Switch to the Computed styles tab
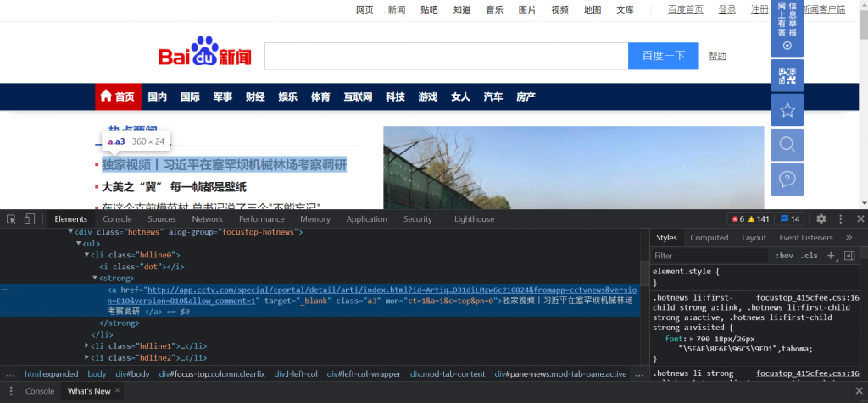 (709, 238)
